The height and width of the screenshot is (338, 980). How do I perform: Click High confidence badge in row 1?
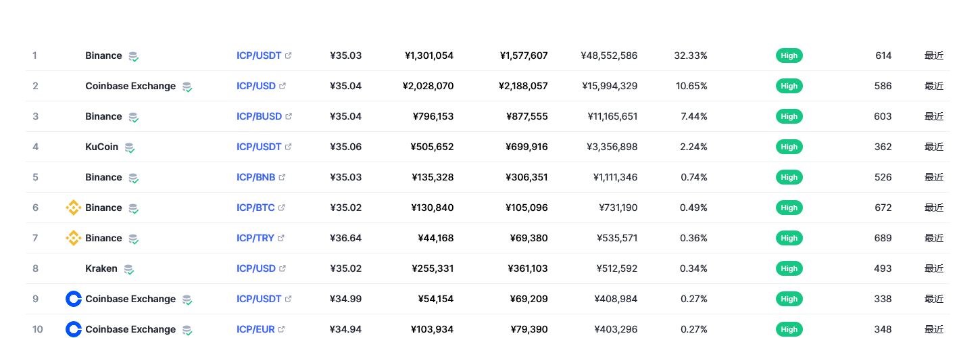[x=789, y=55]
